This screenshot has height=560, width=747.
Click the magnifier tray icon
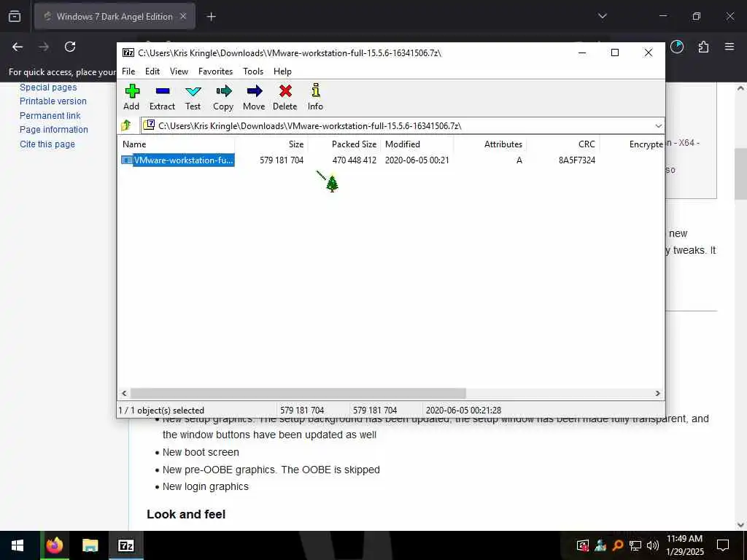618,545
